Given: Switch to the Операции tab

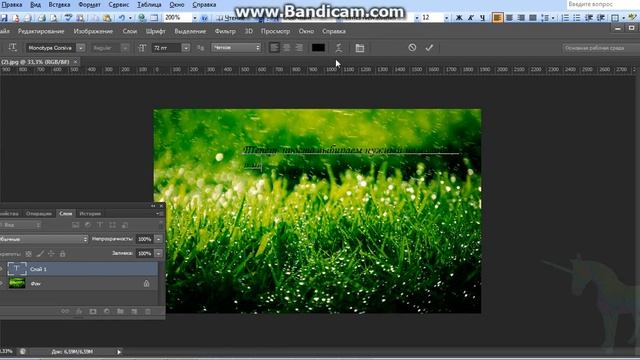Looking at the screenshot, I should [39, 213].
